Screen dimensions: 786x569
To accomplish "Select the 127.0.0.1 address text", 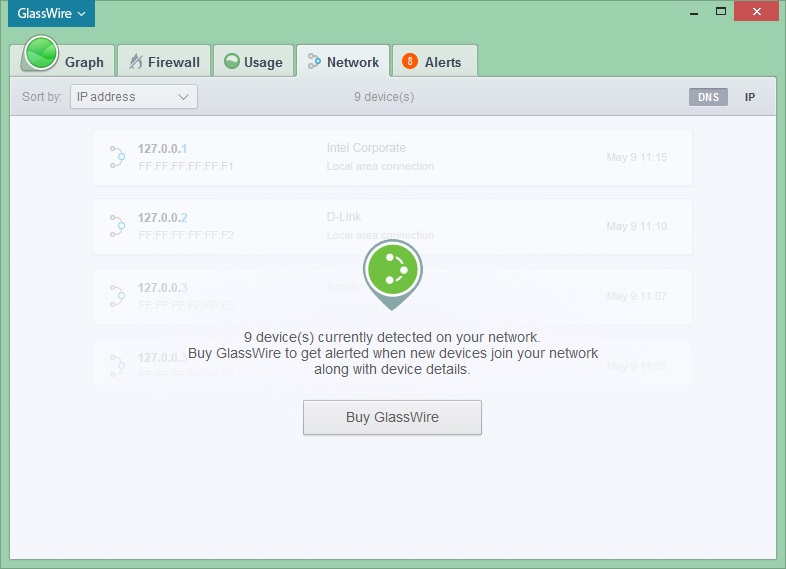I will (162, 148).
